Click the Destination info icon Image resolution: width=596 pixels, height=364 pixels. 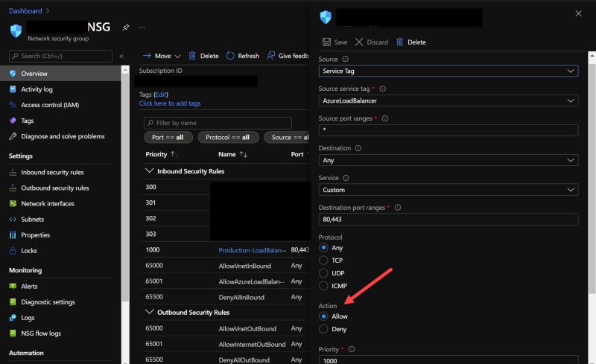pos(358,148)
